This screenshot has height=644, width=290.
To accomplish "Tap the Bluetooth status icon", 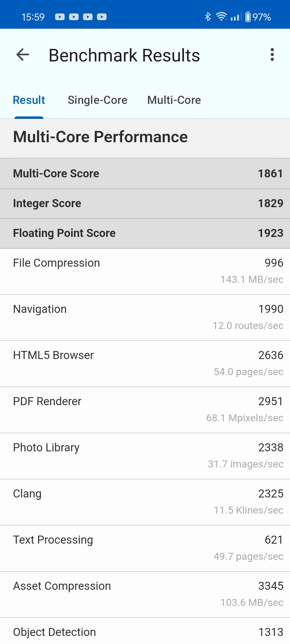I will 208,17.
